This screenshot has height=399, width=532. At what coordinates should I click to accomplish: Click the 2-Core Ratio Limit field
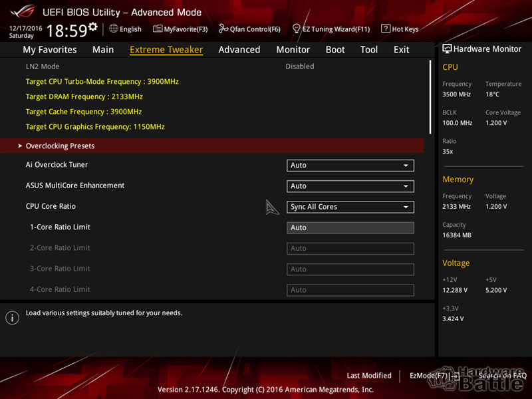coord(350,248)
